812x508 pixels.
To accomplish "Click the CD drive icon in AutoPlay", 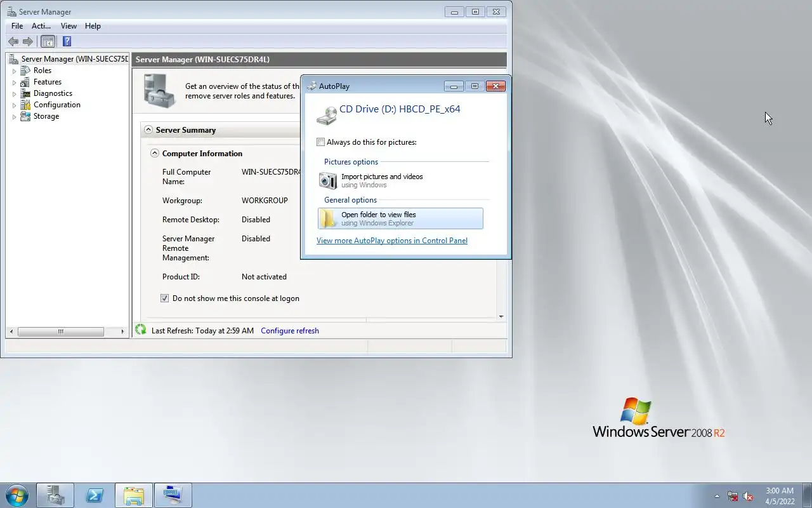I will 326,115.
